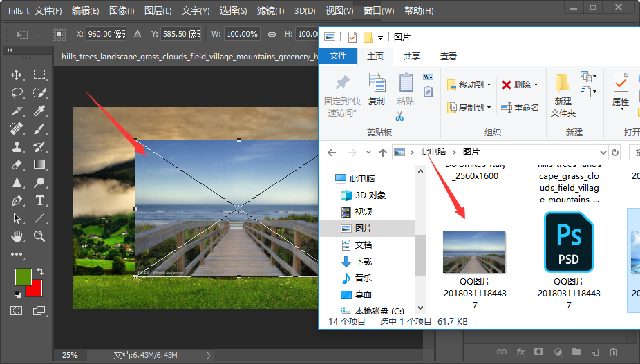Expand the address bar history dropdown
Image resolution: width=640 pixels, height=364 pixels.
coord(603,153)
